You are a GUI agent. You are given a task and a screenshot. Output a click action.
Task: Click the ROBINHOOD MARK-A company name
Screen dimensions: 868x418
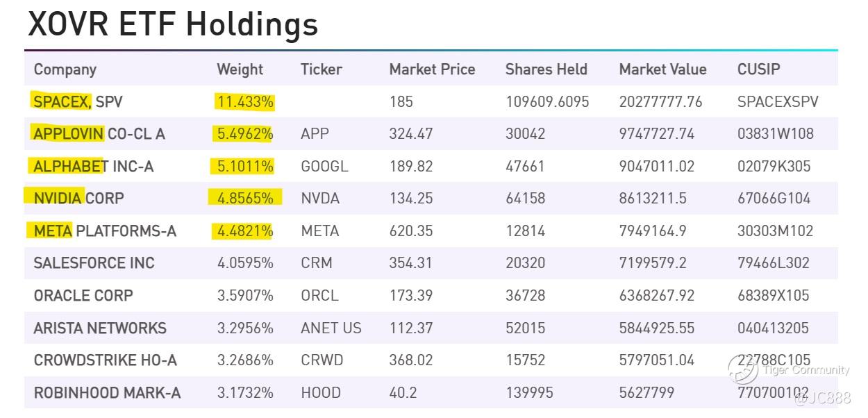point(107,393)
